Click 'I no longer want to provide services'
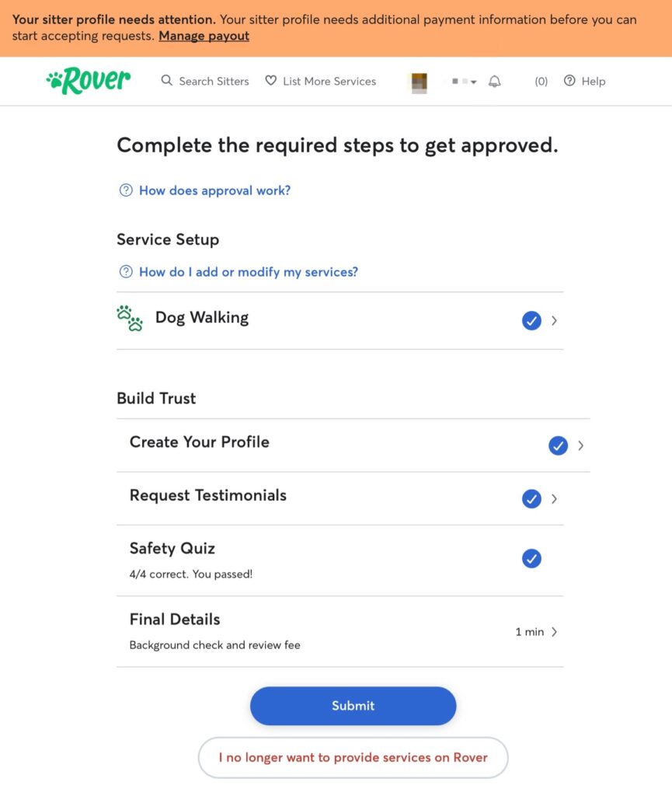 click(x=353, y=757)
